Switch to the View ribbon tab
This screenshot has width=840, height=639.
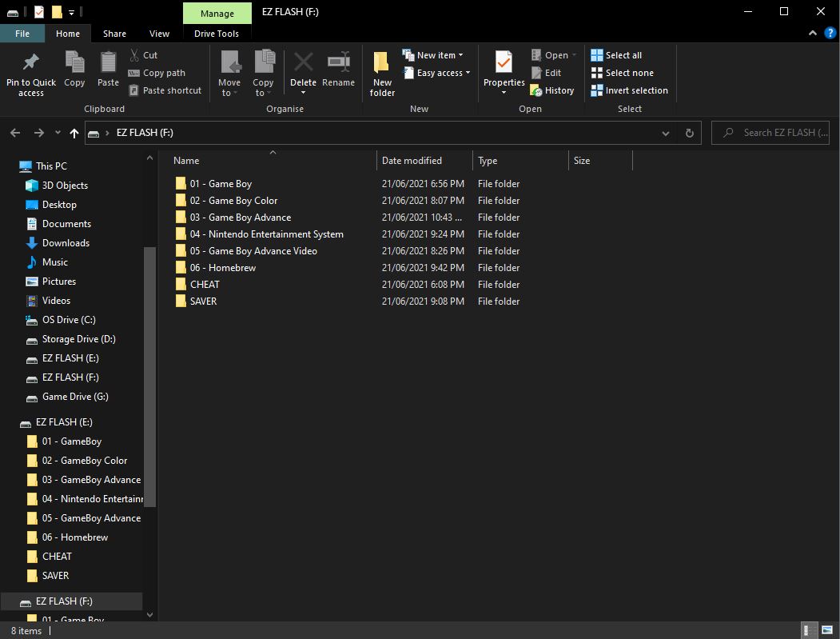point(159,34)
